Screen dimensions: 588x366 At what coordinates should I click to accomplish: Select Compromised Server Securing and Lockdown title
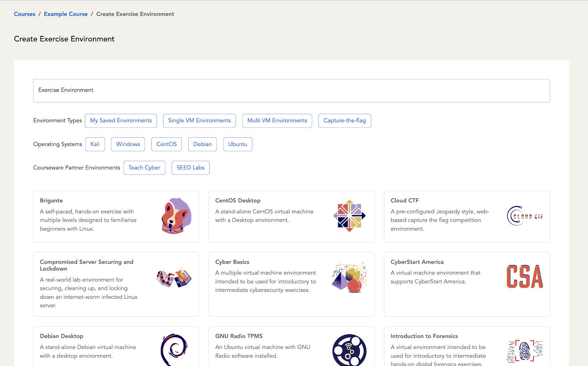87,265
